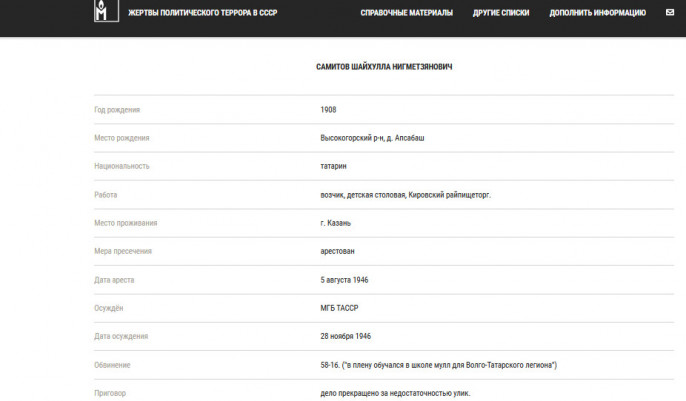Open the Справочные материалы menu
The height and width of the screenshot is (401, 686).
(x=406, y=13)
